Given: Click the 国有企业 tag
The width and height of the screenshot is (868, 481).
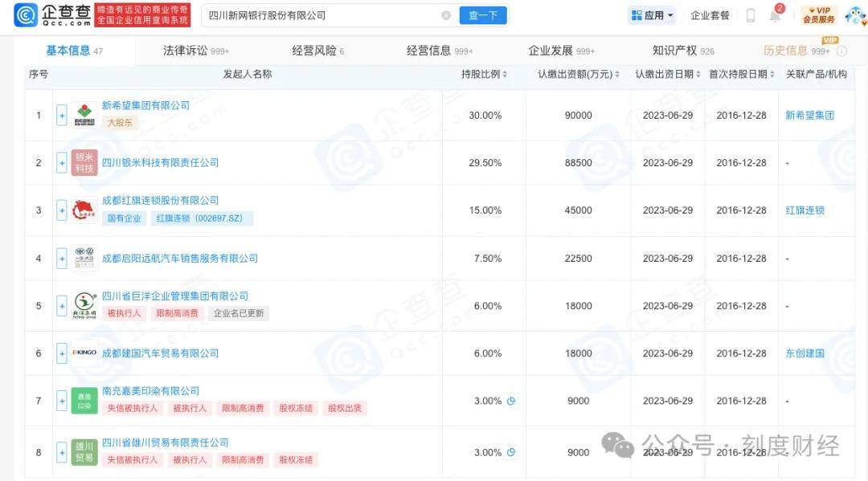Looking at the screenshot, I should [124, 218].
